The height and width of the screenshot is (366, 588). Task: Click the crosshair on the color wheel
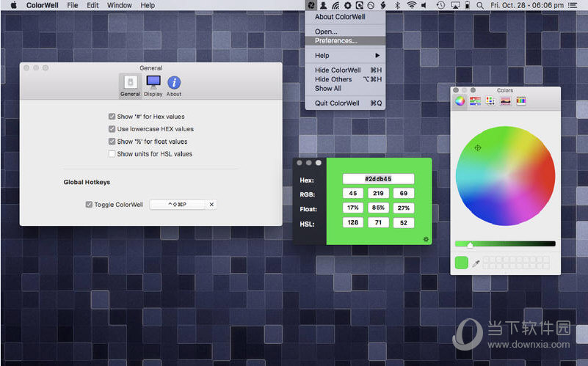(x=478, y=148)
